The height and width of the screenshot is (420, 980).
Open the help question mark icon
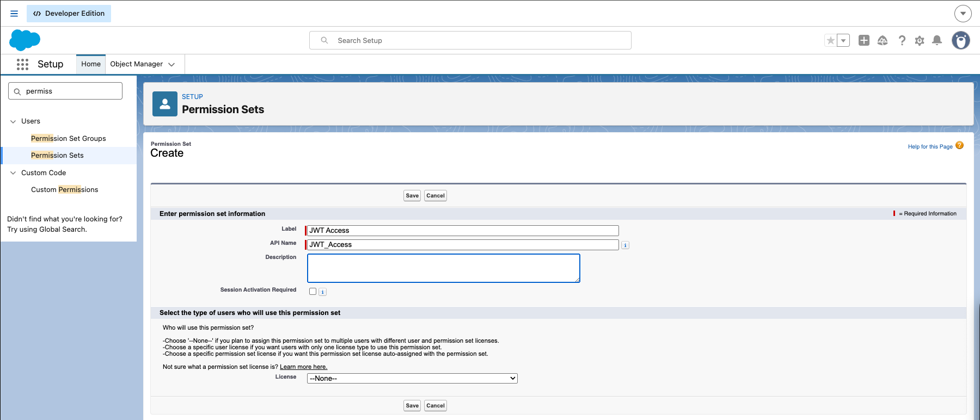pos(902,40)
